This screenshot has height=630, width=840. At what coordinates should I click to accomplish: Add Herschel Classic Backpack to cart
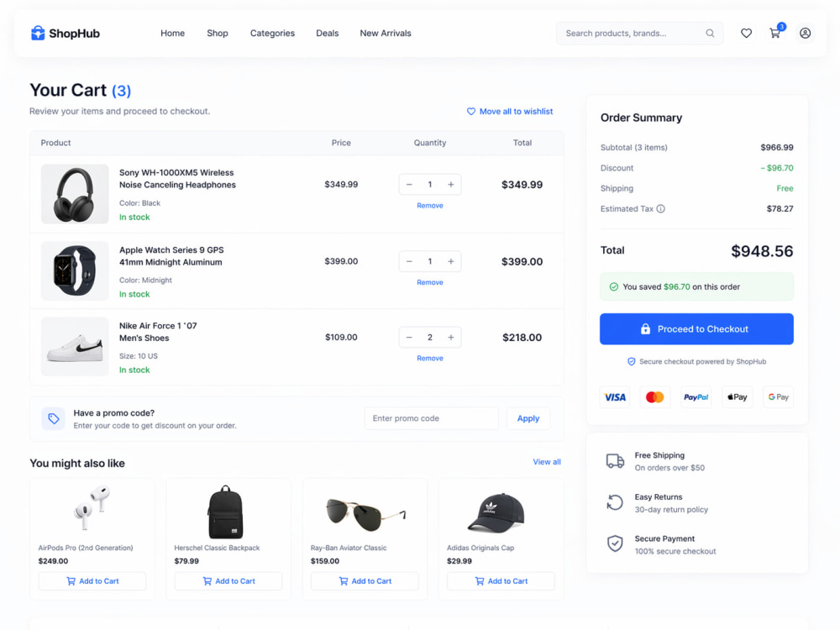pyautogui.click(x=228, y=581)
